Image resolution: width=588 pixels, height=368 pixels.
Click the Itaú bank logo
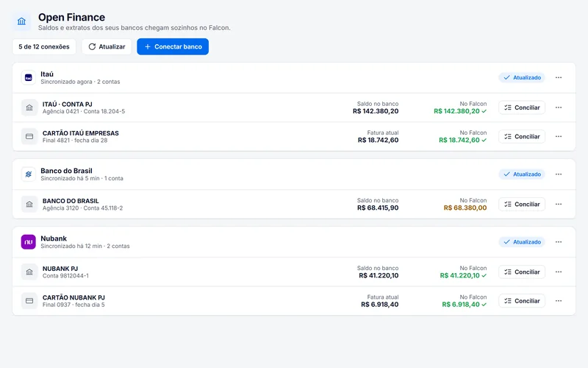(29, 78)
